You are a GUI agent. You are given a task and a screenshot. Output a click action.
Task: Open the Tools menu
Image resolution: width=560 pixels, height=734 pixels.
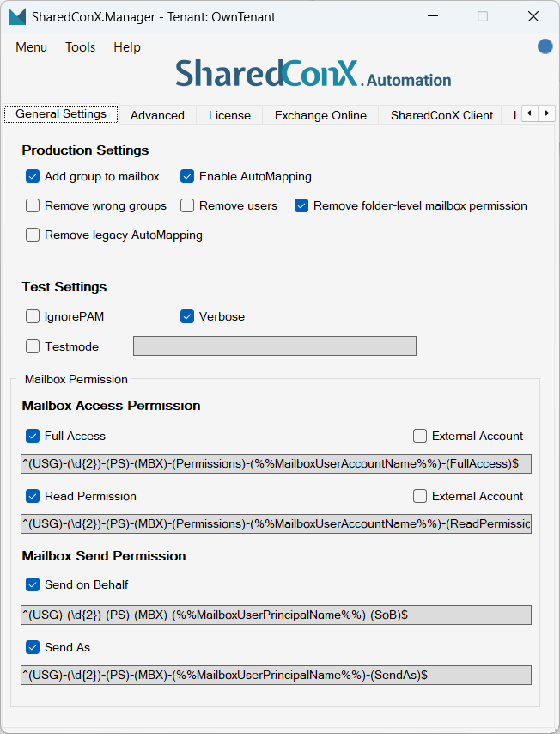pyautogui.click(x=81, y=47)
